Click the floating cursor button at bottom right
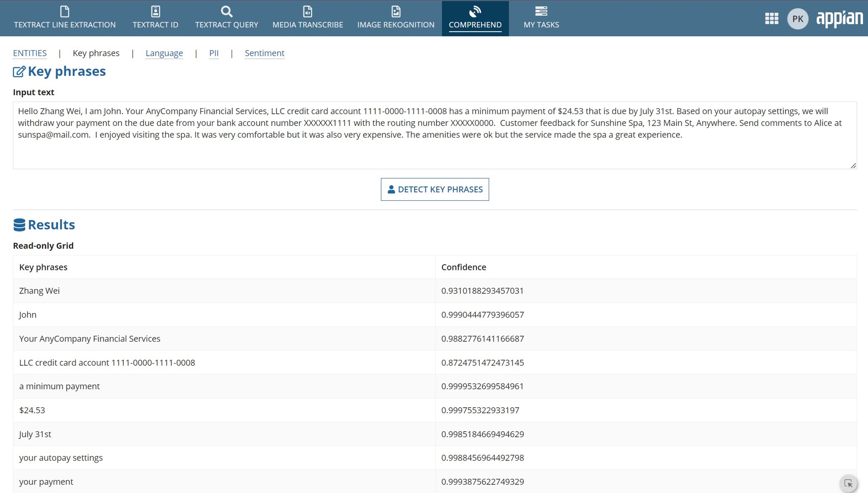This screenshot has height=493, width=868. coord(848,483)
